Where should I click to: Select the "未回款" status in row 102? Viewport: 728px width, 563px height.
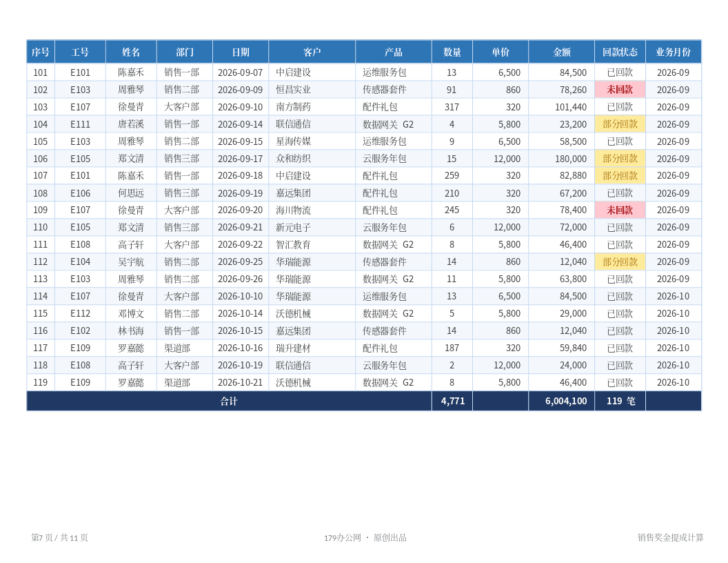pos(620,90)
